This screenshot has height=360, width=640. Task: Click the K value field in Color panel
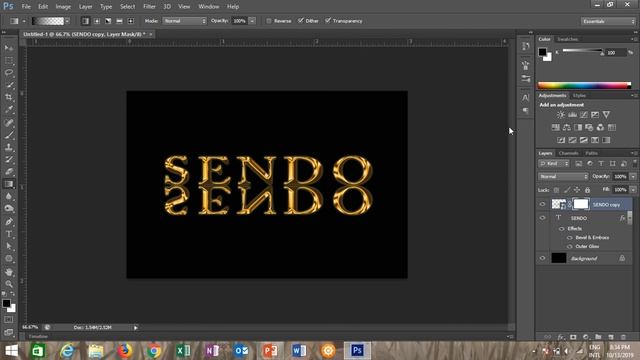tap(615, 52)
